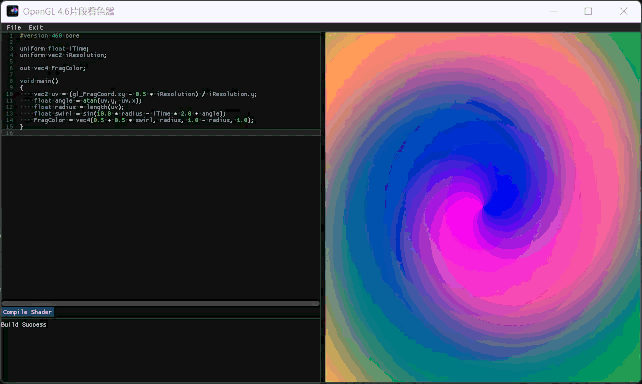Image resolution: width=642 pixels, height=384 pixels.
Task: Click the app icon in title bar
Action: [12, 11]
